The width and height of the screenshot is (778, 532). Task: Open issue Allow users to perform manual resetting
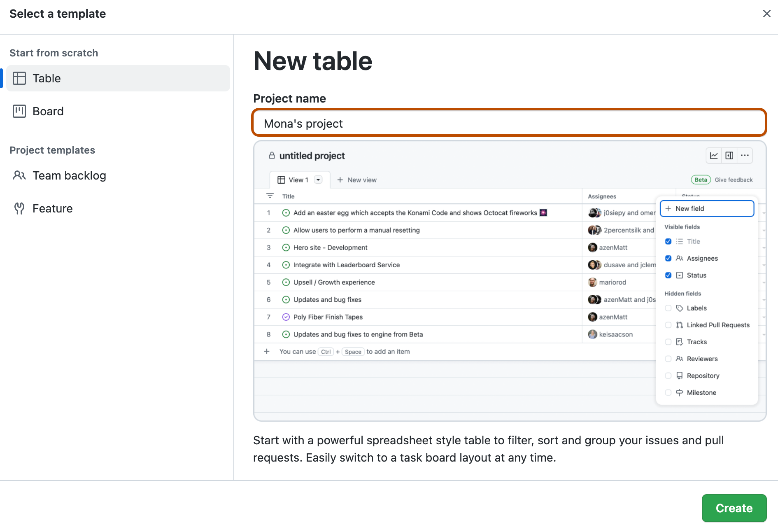[x=356, y=230]
